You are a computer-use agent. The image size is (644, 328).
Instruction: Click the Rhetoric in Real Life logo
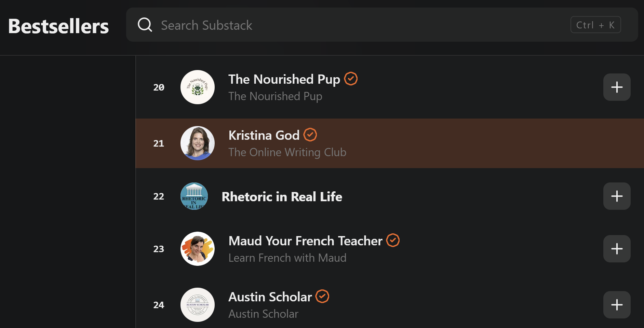(x=194, y=196)
